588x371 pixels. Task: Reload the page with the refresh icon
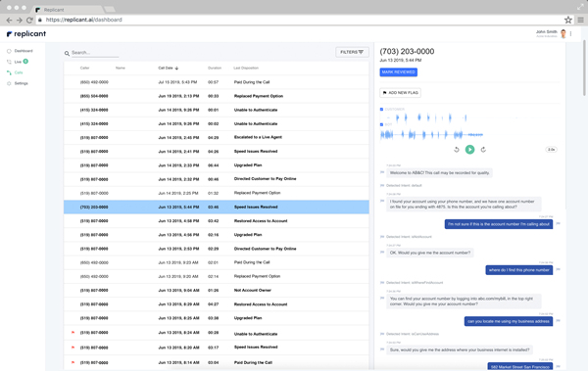pyautogui.click(x=29, y=20)
